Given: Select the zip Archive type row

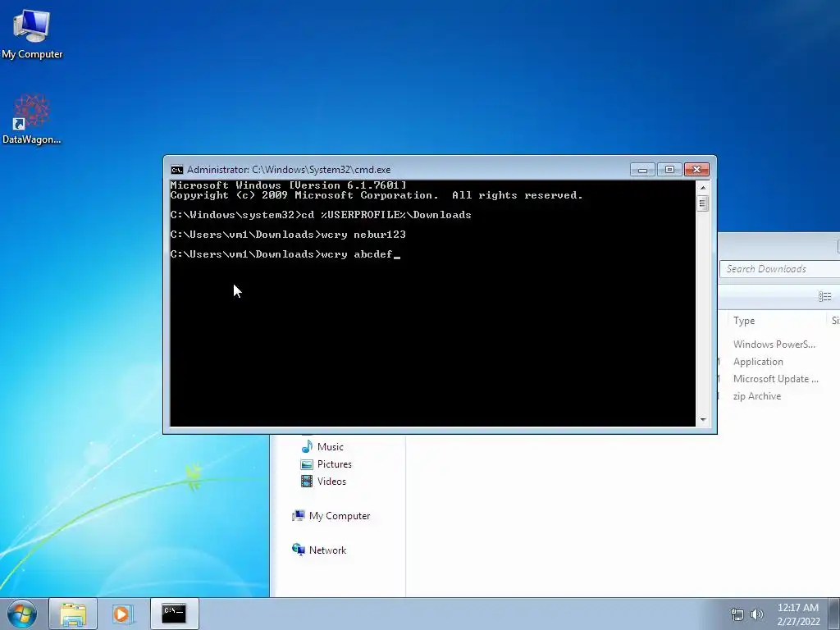Looking at the screenshot, I should coord(757,396).
